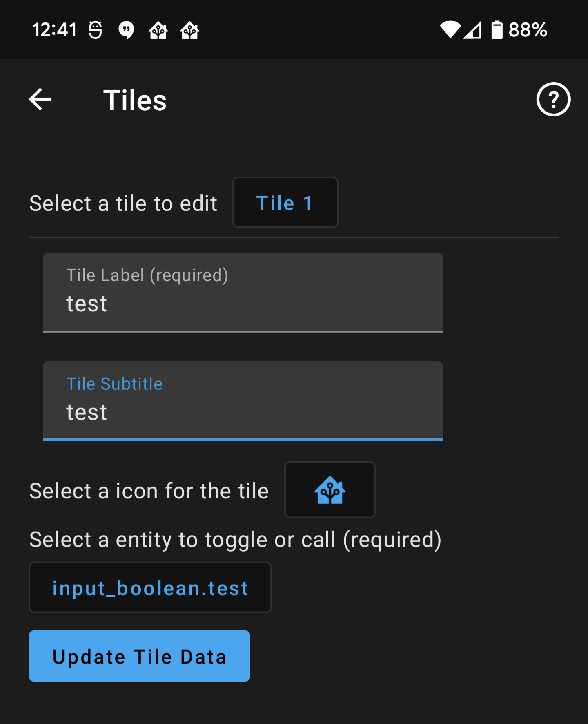Tap the face notification icon in status bar
This screenshot has width=588, height=724.
coord(96,30)
